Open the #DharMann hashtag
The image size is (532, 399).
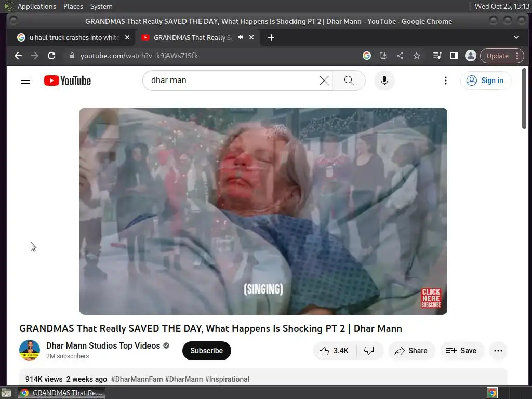point(183,379)
